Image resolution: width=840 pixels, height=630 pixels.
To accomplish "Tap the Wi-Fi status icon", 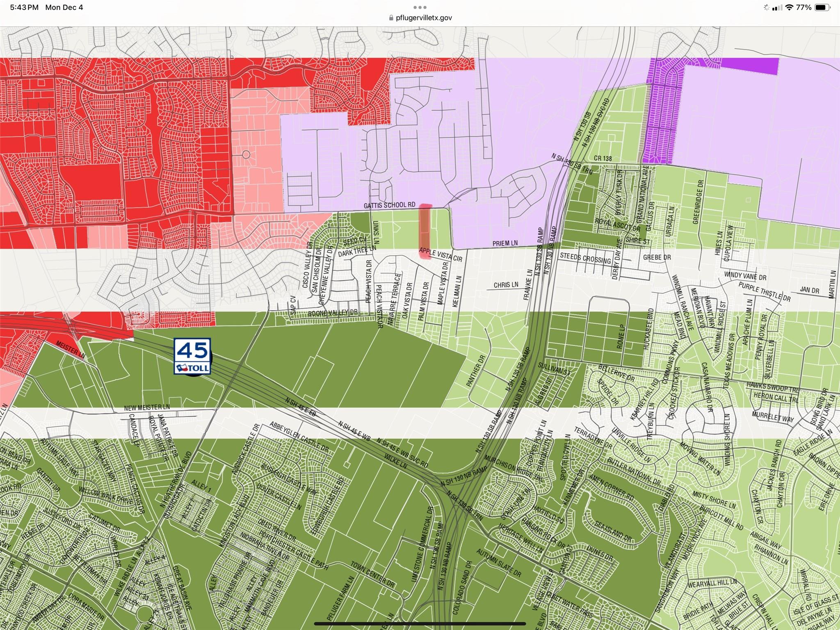I will [789, 7].
